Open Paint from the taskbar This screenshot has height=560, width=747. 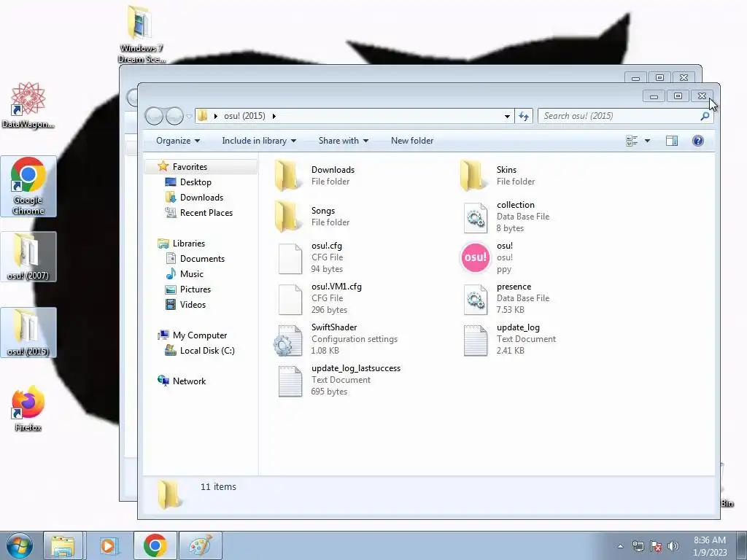pos(201,545)
